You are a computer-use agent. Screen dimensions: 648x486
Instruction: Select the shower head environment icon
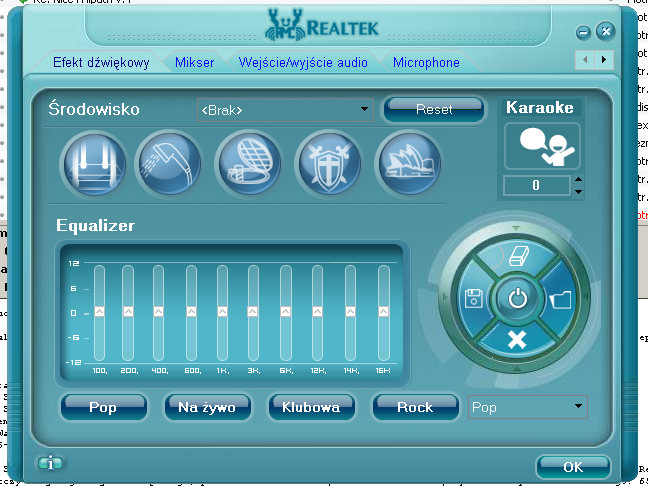tap(167, 161)
